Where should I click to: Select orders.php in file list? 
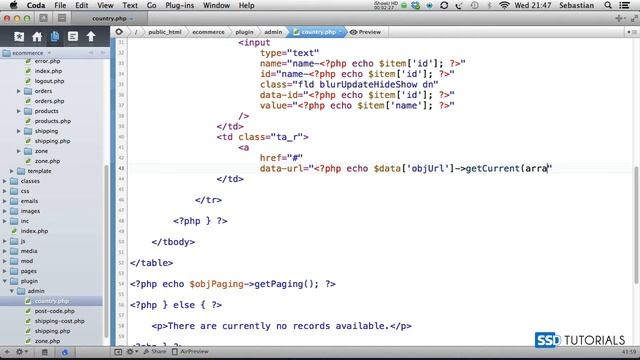point(49,101)
